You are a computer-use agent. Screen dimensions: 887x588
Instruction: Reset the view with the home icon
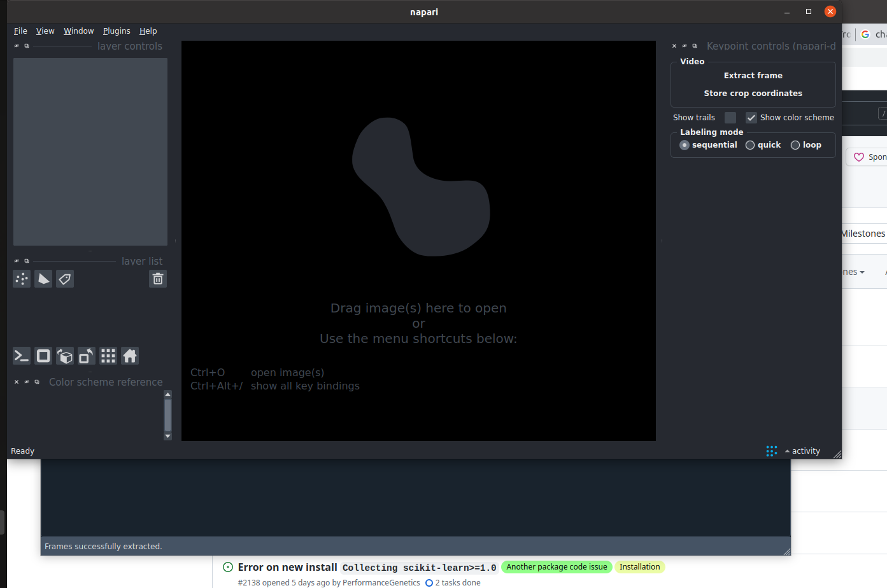pyautogui.click(x=129, y=356)
